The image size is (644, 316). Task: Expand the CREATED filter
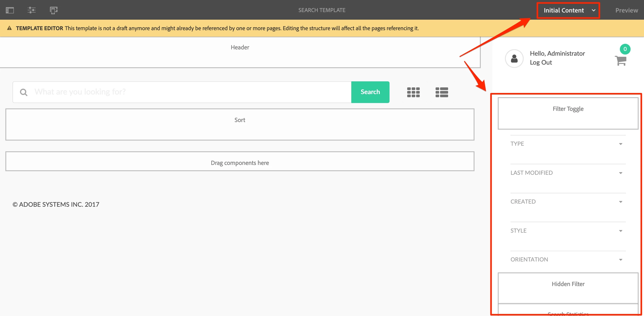[x=620, y=202]
